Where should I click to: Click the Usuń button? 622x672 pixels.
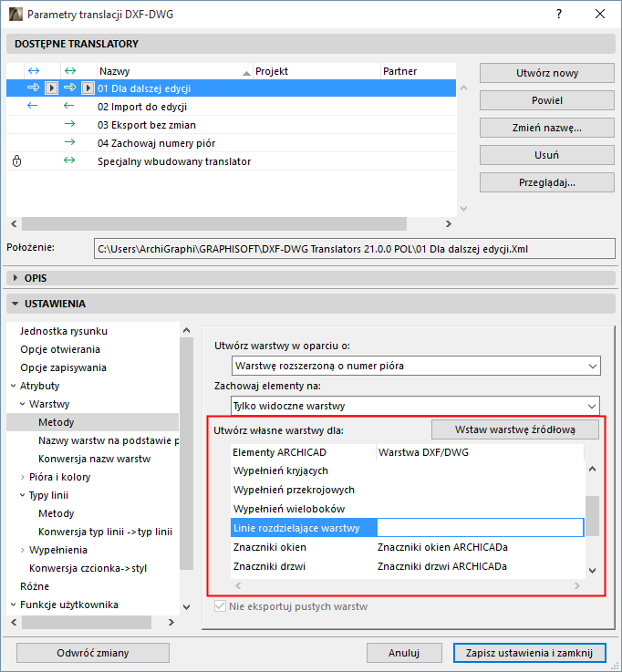[547, 155]
